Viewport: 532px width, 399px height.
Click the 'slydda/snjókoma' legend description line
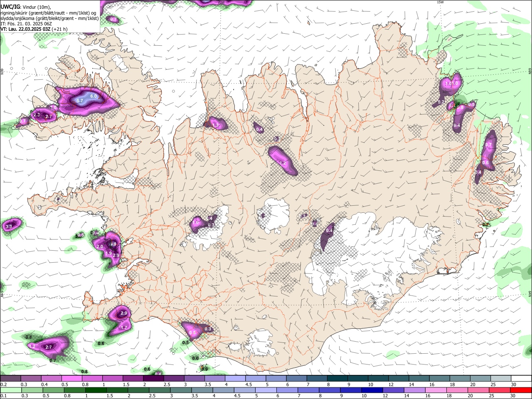pos(49,18)
